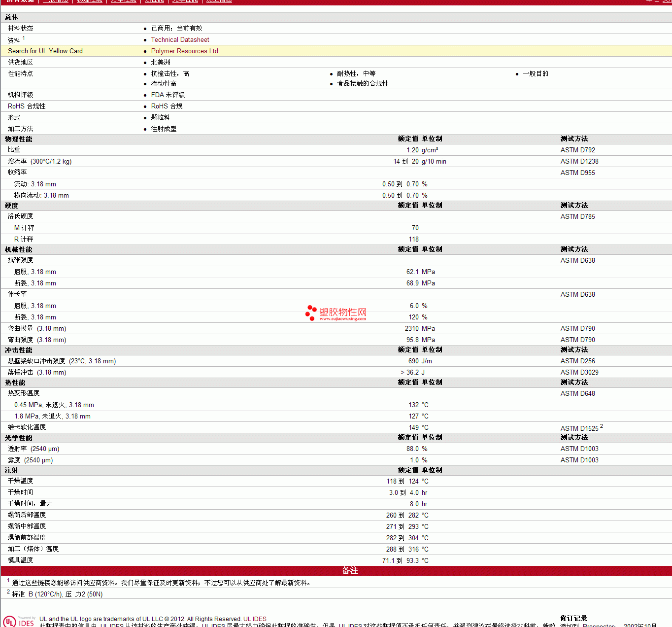Viewport: 672px width, 627px height.
Task: Click the ASTM D3029 test method
Action: point(579,373)
